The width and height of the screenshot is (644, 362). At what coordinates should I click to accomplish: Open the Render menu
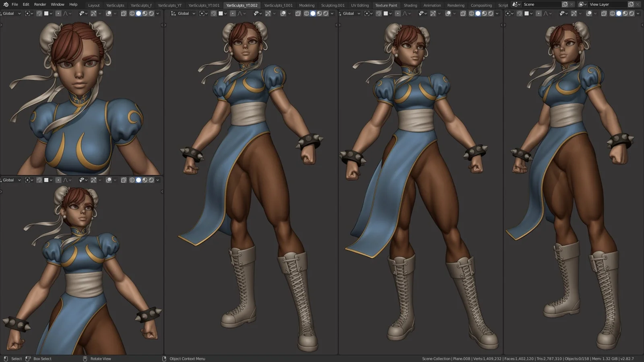40,4
